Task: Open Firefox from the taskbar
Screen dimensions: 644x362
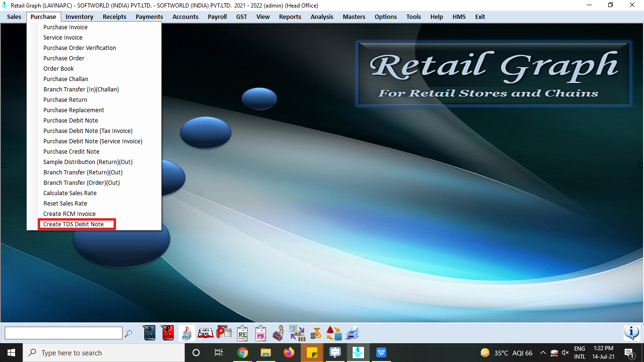Action: click(x=289, y=353)
